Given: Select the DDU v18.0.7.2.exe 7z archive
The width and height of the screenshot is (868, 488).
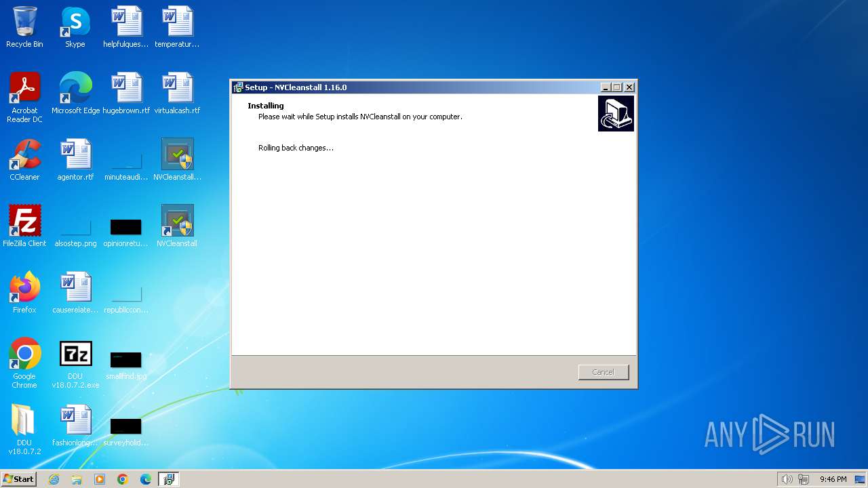Looking at the screenshot, I should pos(75,363).
